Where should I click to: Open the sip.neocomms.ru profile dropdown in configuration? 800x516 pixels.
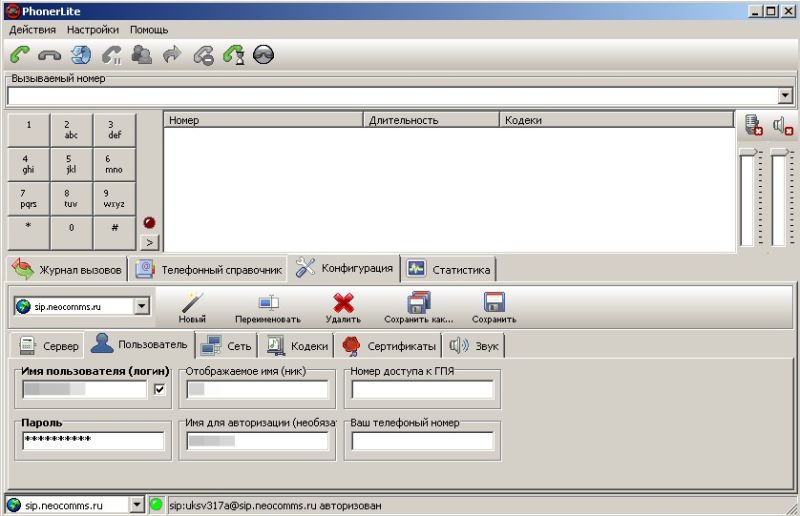pyautogui.click(x=141, y=307)
